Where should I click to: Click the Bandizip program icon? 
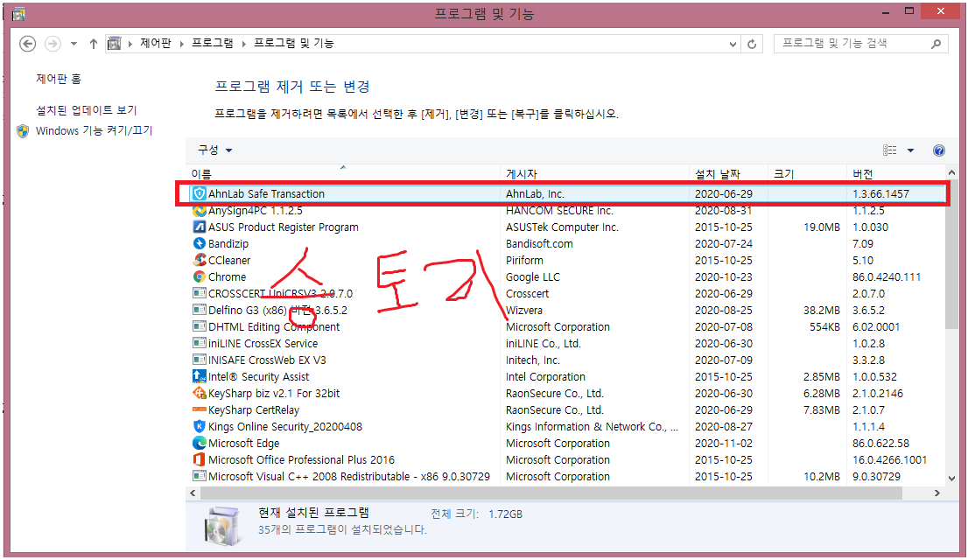click(x=199, y=244)
